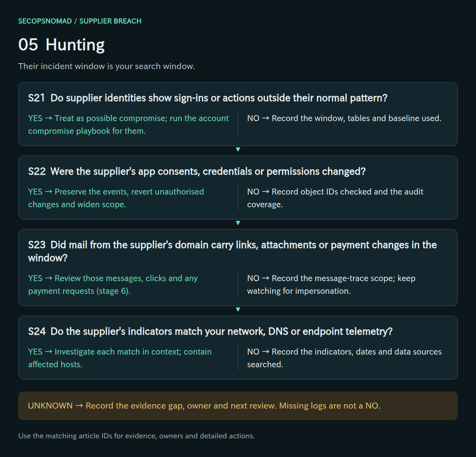Click the down arrow below the S21 card
The height and width of the screenshot is (457, 476).
point(238,150)
